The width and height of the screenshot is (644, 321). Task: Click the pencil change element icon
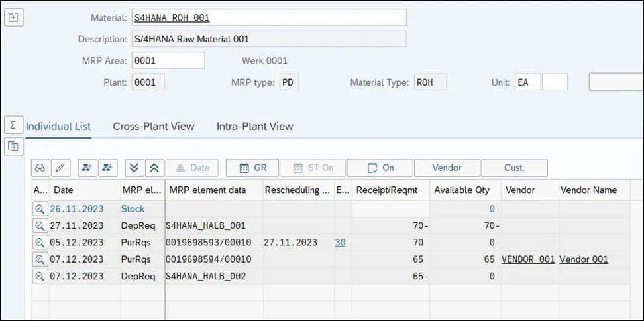click(x=60, y=168)
